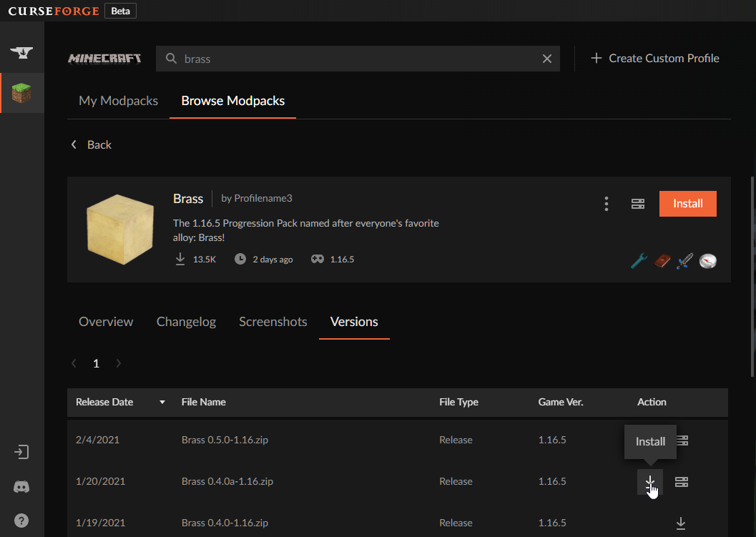Click Create Custom Profile
Image resolution: width=756 pixels, height=537 pixels.
655,59
